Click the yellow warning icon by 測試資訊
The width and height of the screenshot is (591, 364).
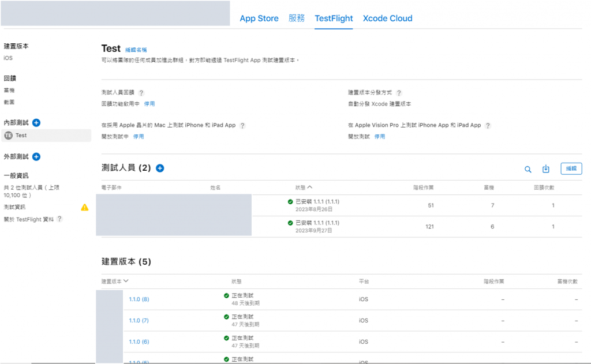click(85, 207)
